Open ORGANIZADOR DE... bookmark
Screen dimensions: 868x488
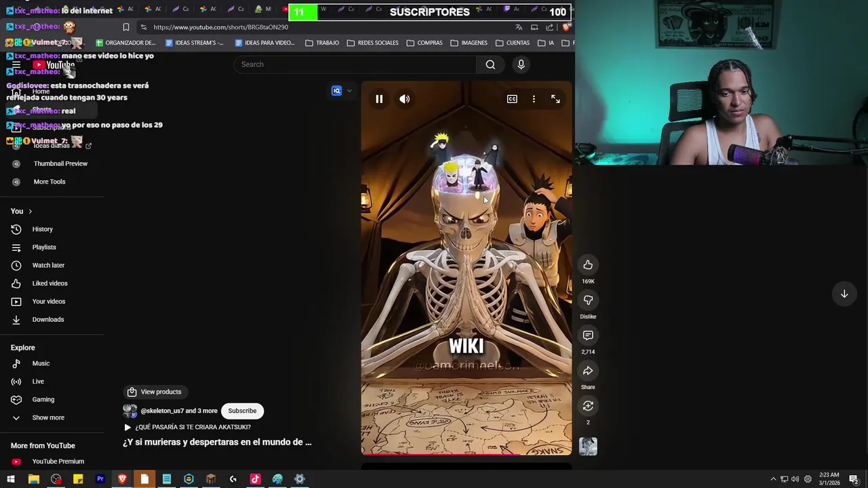125,43
